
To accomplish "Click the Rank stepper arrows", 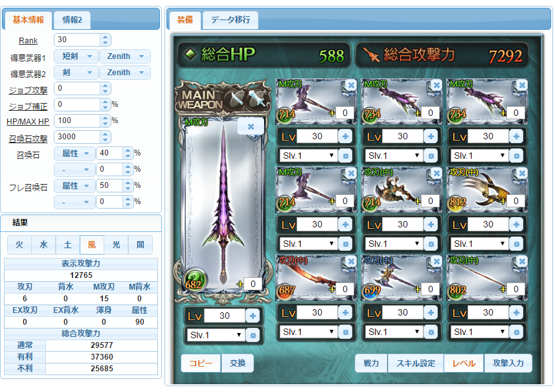I will click(x=105, y=40).
